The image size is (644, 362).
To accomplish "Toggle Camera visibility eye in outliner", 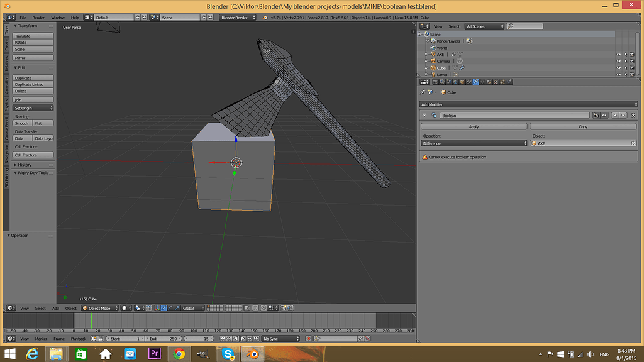I will pos(619,61).
